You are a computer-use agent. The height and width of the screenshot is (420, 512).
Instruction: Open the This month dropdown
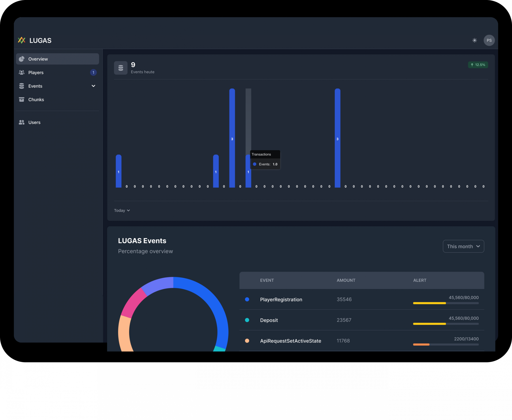point(463,246)
